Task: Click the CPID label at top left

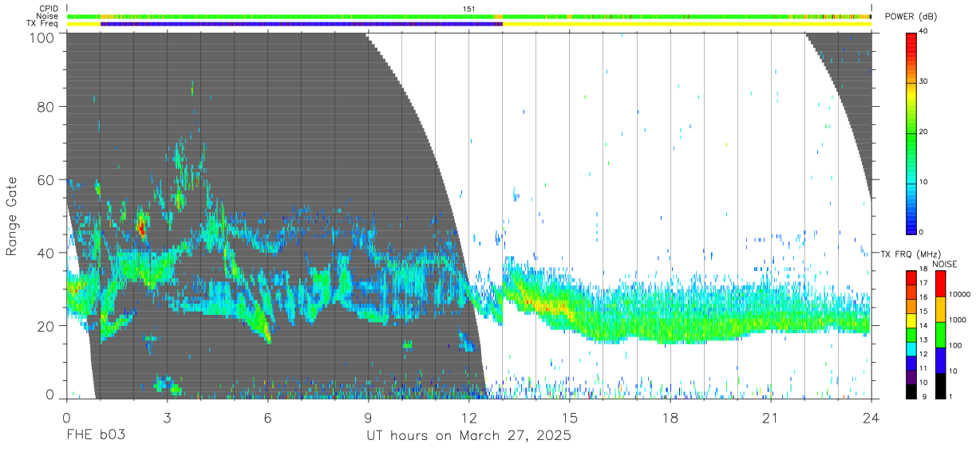Action: (x=48, y=9)
